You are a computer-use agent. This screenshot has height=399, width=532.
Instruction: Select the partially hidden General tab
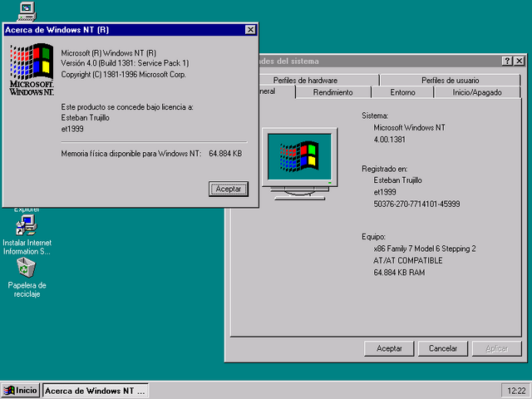[x=277, y=91]
